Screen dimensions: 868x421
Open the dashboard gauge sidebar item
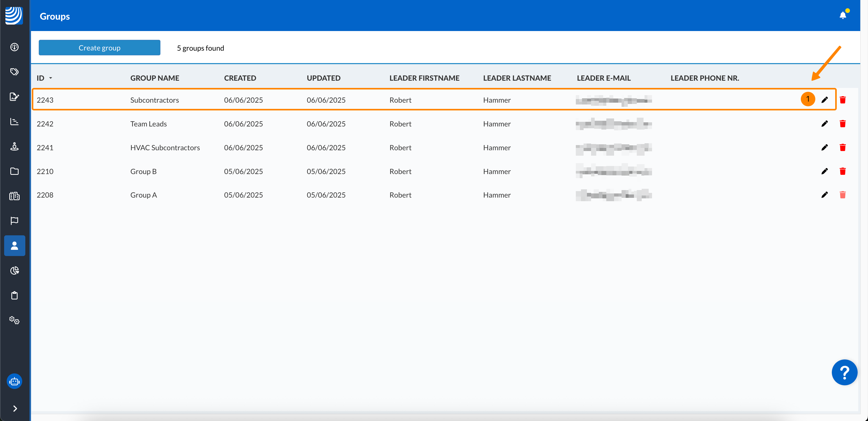(x=14, y=47)
